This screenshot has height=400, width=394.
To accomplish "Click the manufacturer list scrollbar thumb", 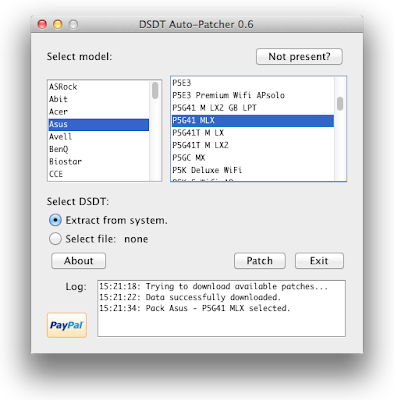I will (x=155, y=90).
